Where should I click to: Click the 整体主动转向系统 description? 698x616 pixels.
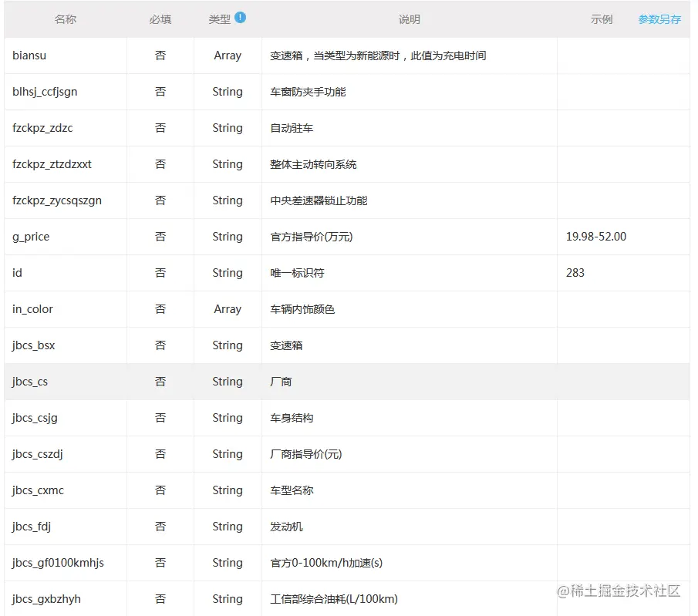tap(313, 164)
